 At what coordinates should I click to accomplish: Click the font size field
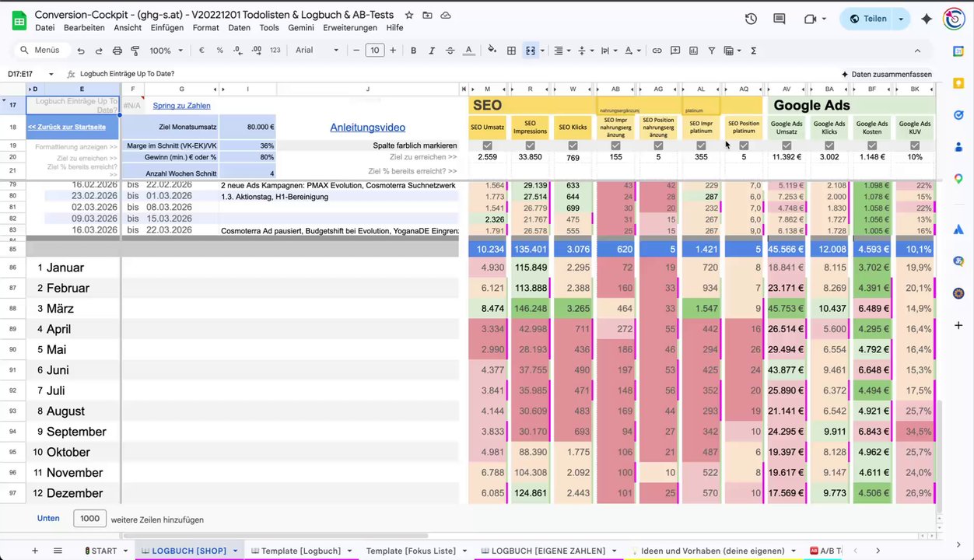(374, 51)
